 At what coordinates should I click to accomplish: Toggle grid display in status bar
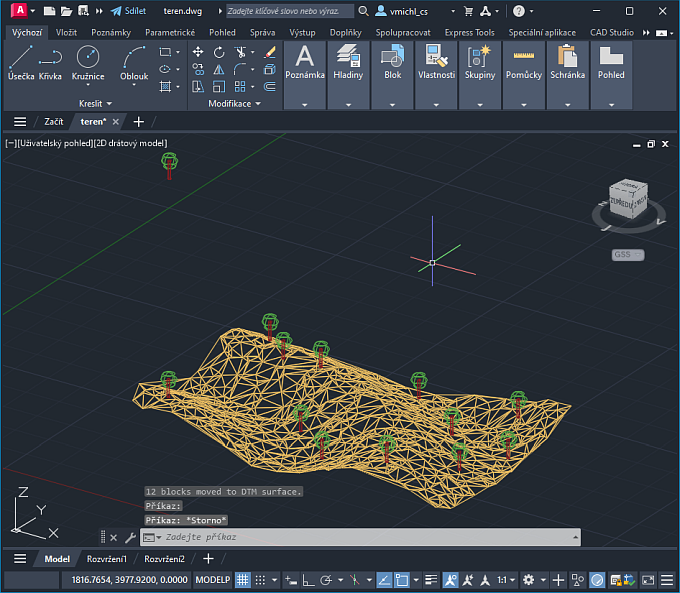click(243, 580)
